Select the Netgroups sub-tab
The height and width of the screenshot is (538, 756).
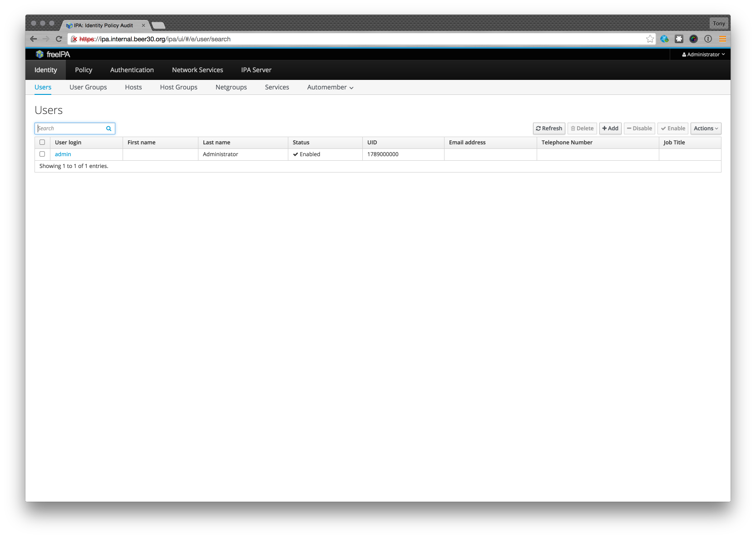click(231, 87)
